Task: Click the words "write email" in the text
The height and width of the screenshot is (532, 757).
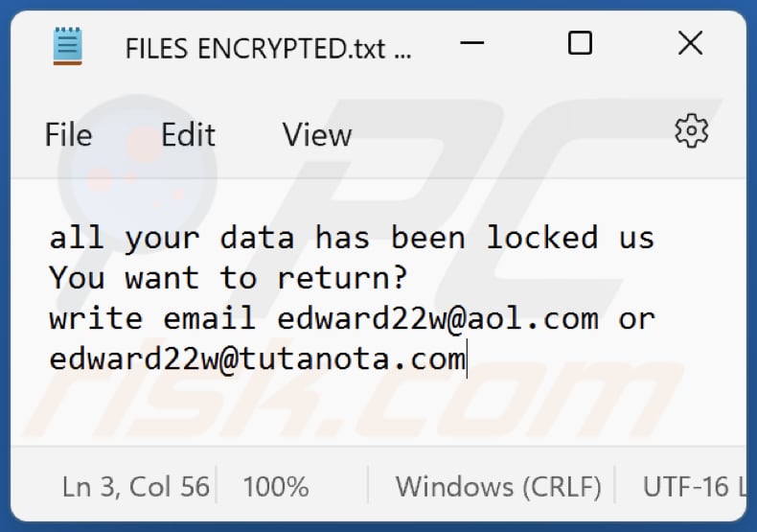Action: 152,318
